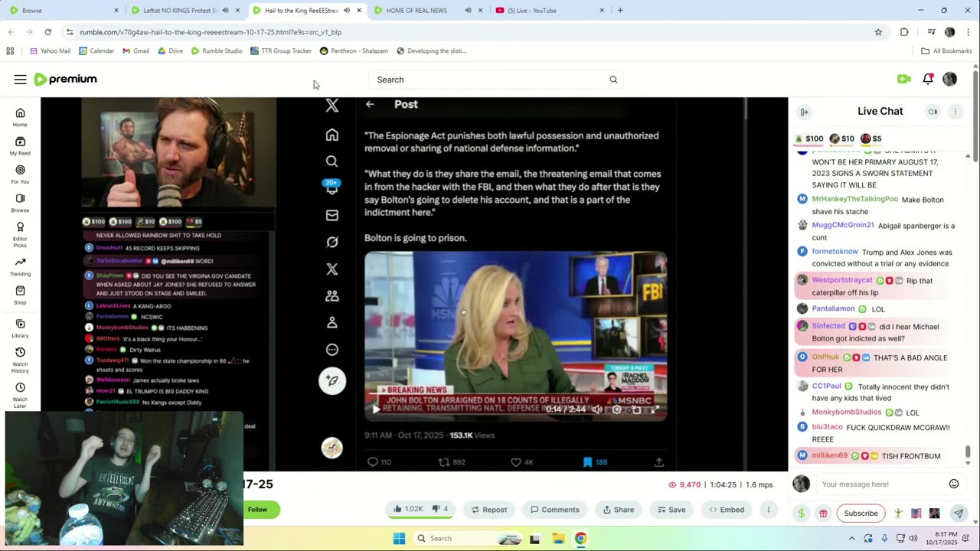Open the Rumble Studio bookmark

[217, 51]
